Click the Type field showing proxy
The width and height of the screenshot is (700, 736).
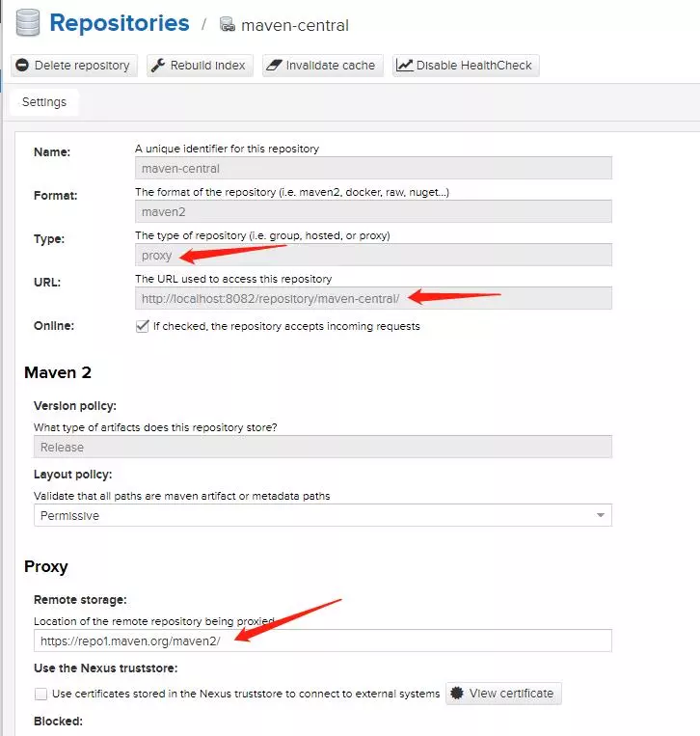[x=373, y=255]
